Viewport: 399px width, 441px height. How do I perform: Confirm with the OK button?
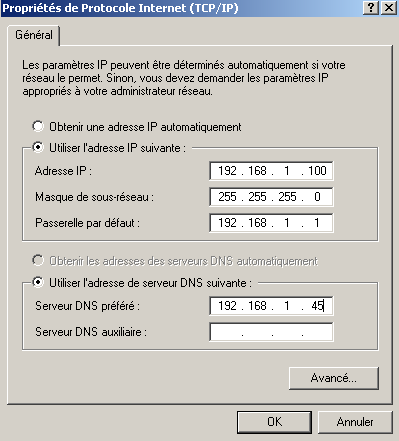tap(274, 422)
